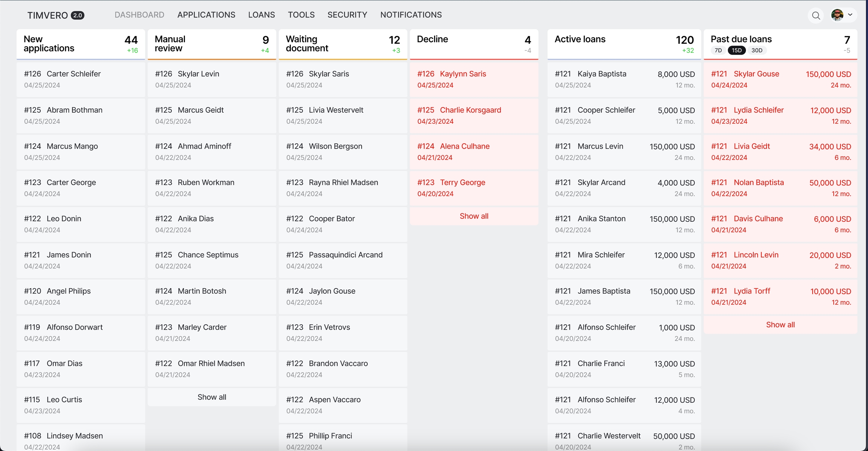Open the Security section
Screen dimensions: 868x451
(347, 15)
